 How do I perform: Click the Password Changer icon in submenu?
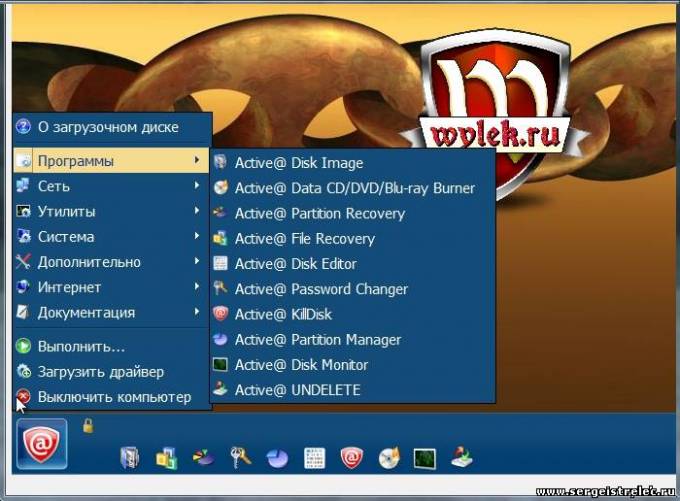click(220, 288)
